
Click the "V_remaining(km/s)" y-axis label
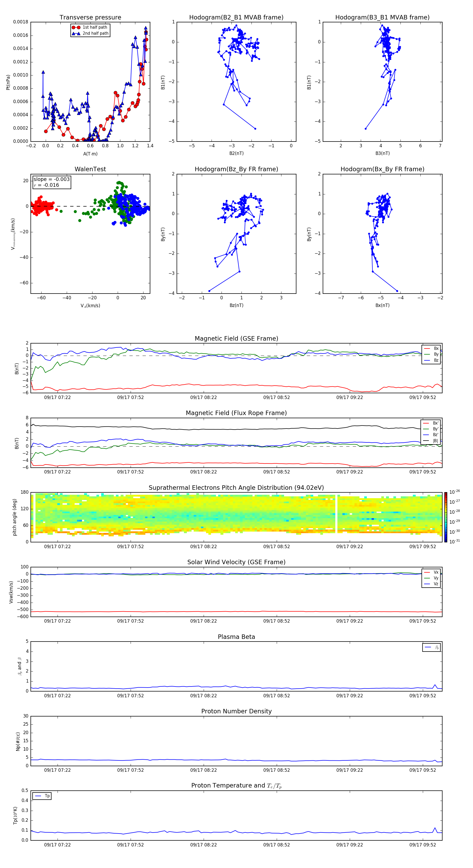13,234
